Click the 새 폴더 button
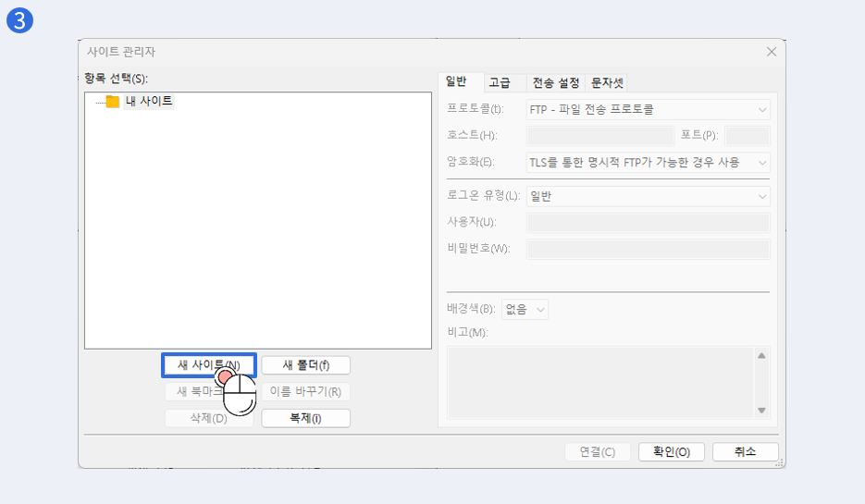The width and height of the screenshot is (865, 504). [x=305, y=365]
